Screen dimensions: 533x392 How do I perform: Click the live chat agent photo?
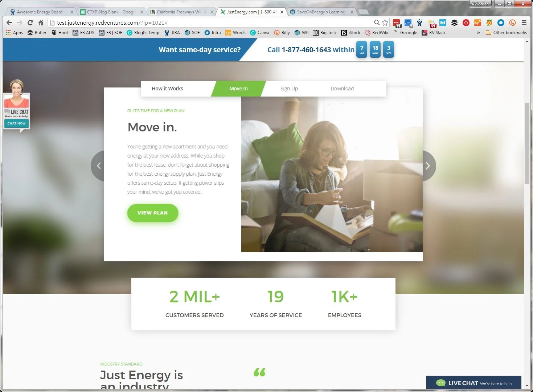tap(16, 93)
